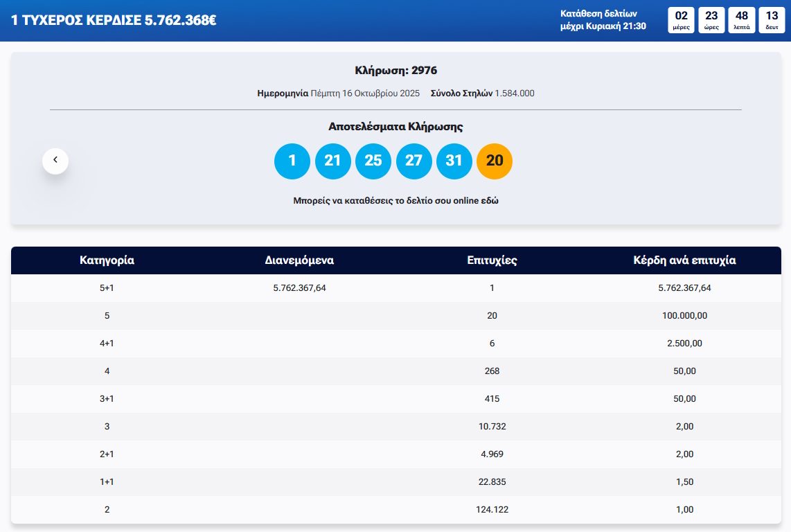Click the Κλήρωση 2976 draw title
The width and height of the screenshot is (791, 532).
[395, 71]
